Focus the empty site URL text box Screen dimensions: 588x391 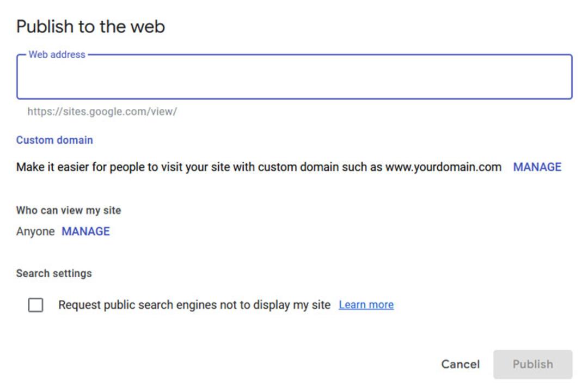click(x=294, y=77)
